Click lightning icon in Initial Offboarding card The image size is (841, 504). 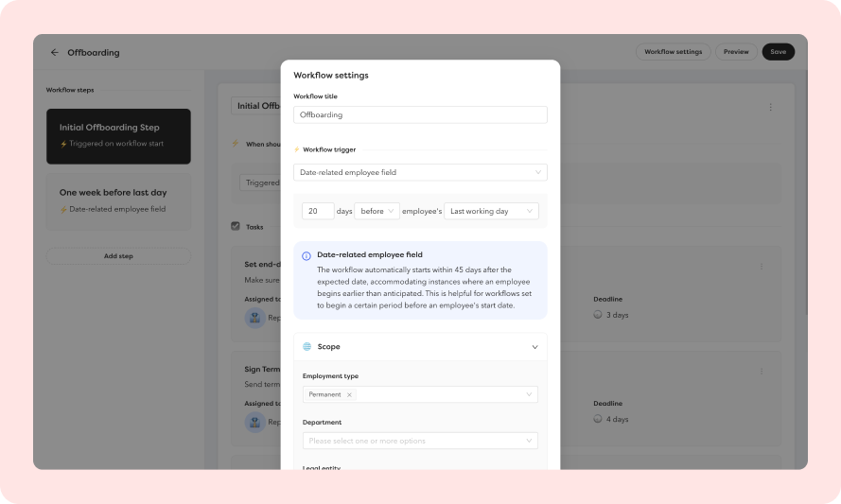pyautogui.click(x=63, y=144)
